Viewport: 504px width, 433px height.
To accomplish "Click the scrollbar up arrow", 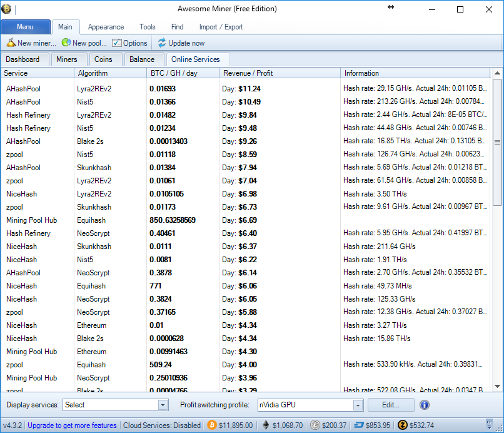I will tap(497, 73).
